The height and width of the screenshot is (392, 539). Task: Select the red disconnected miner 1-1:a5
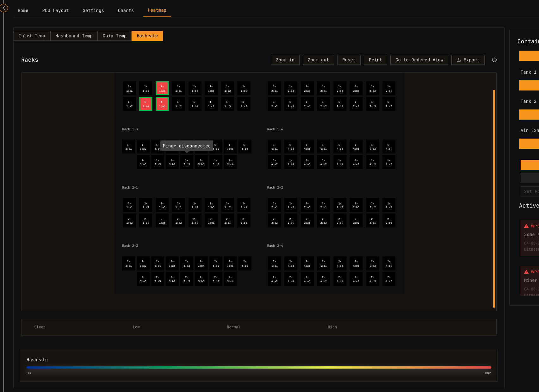point(162,88)
